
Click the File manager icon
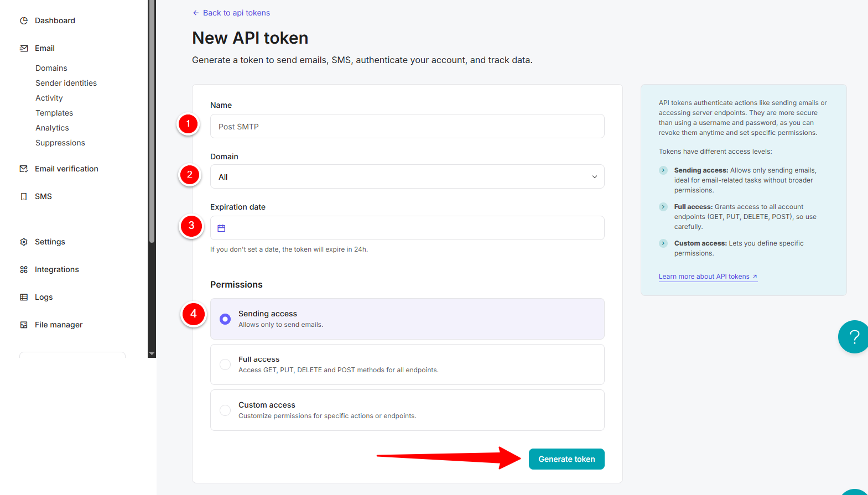pos(24,325)
